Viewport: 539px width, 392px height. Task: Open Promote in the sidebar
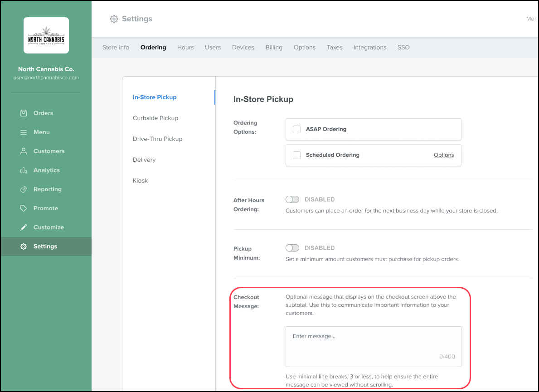tap(46, 208)
